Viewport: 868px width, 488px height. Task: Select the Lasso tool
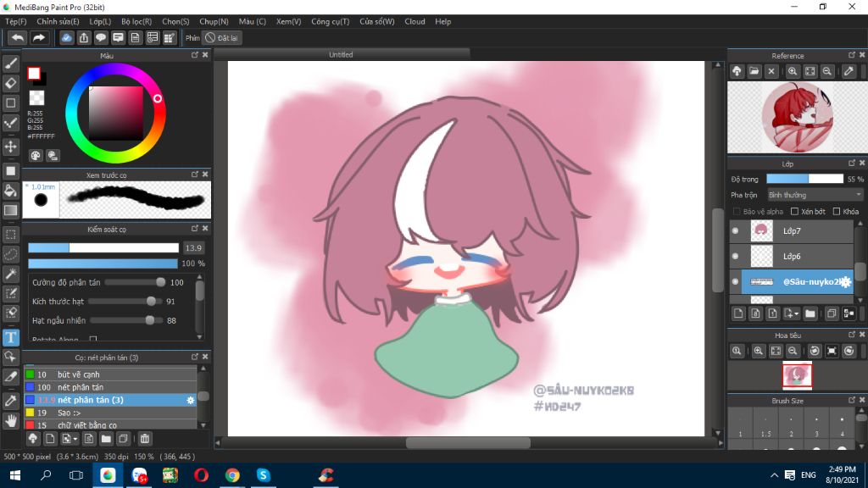pos(10,254)
